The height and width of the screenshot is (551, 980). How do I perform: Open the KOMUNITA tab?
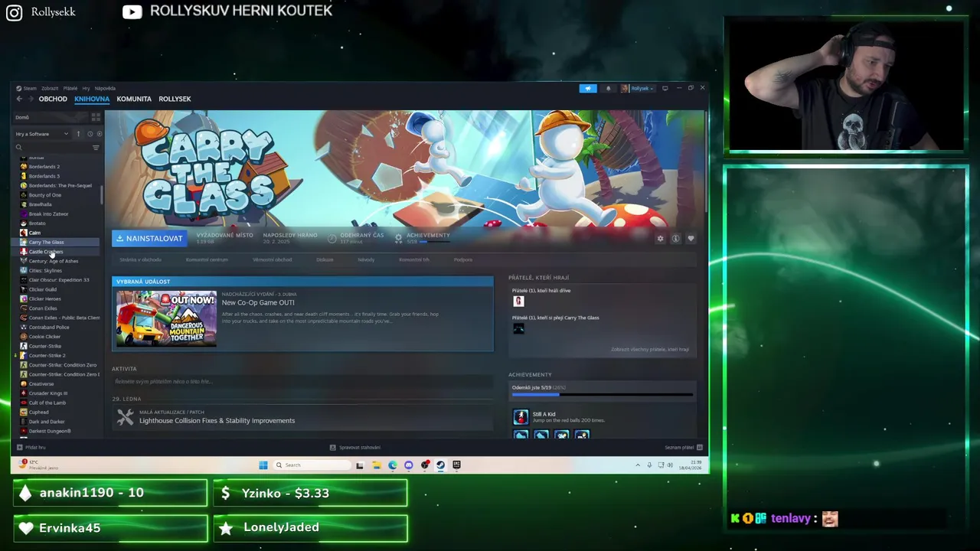[134, 99]
